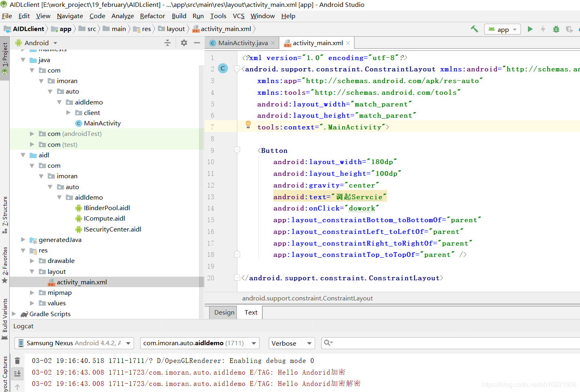This screenshot has width=580, height=392.
Task: Run the app with green play icon
Action: click(x=530, y=29)
